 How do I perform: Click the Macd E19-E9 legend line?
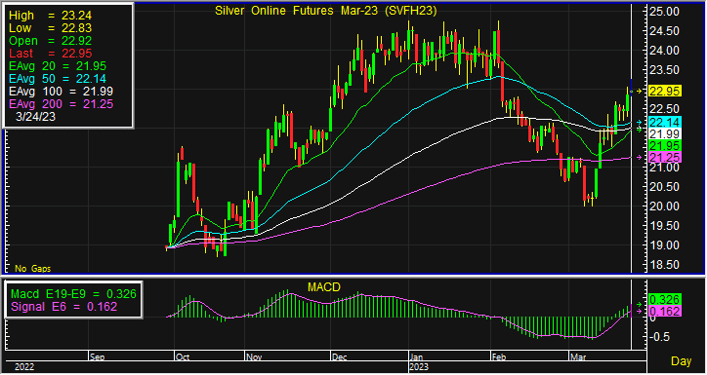[x=73, y=294]
